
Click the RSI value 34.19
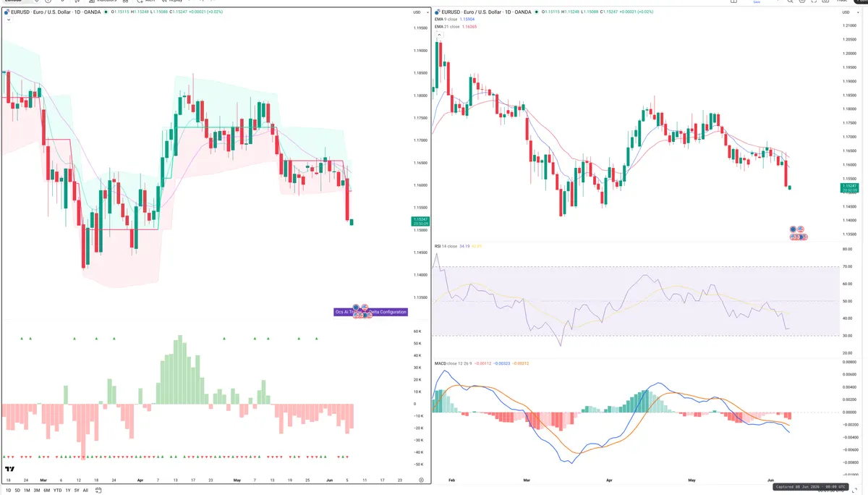[x=464, y=246]
